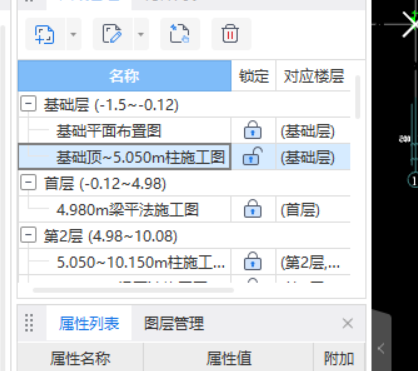
Task: Click the locate drawing icon
Action: click(x=180, y=34)
